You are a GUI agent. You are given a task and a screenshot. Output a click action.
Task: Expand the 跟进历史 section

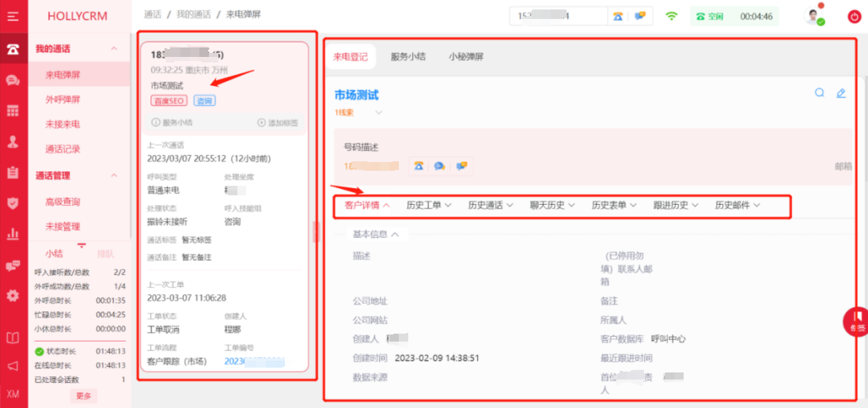[676, 205]
